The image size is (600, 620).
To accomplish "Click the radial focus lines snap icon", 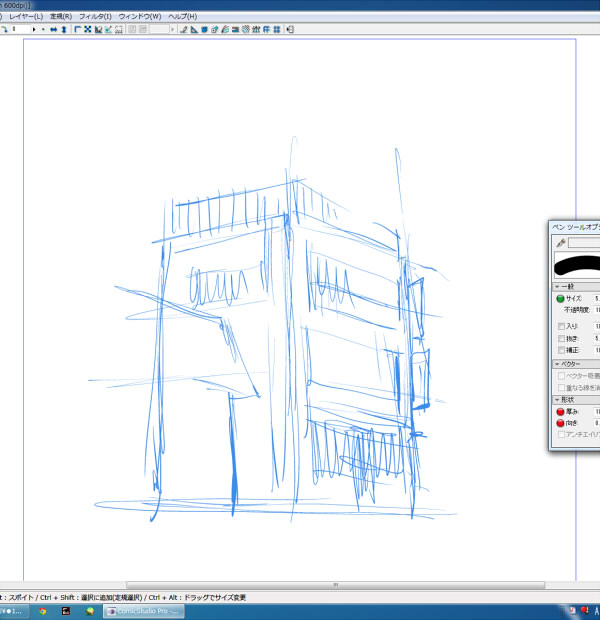I will click(256, 29).
